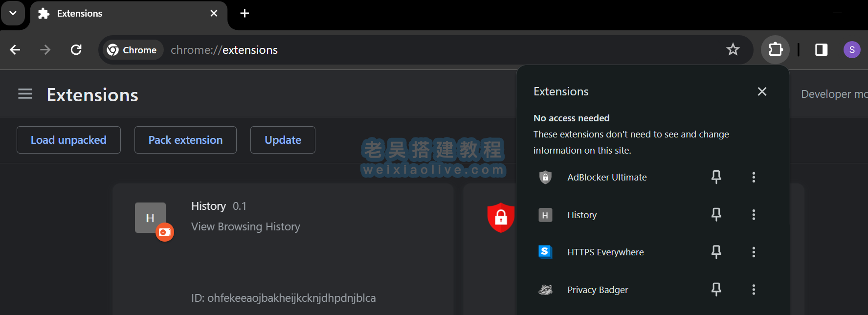Viewport: 868px width, 315px height.
Task: Click the Extensions puzzle icon in toolbar
Action: pos(776,49)
